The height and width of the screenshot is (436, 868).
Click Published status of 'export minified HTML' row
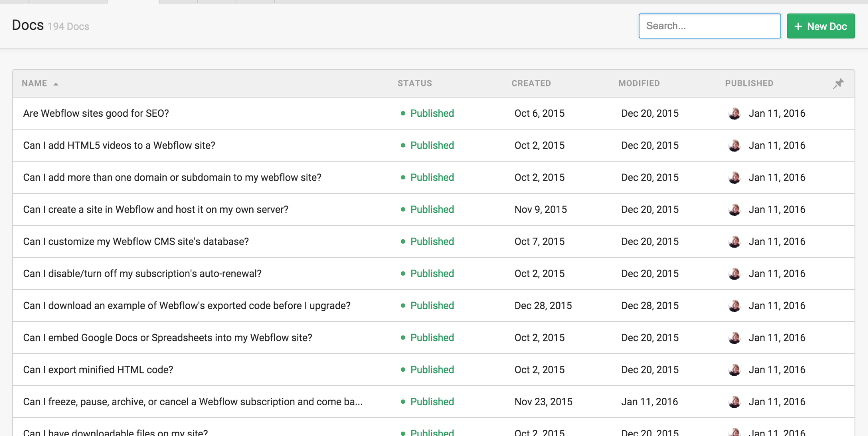[x=427, y=370]
